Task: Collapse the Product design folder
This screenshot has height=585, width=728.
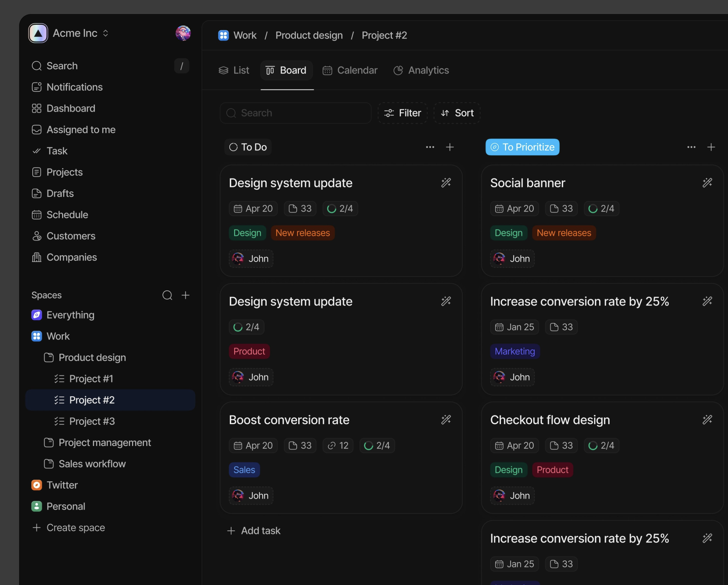Action: click(85, 358)
